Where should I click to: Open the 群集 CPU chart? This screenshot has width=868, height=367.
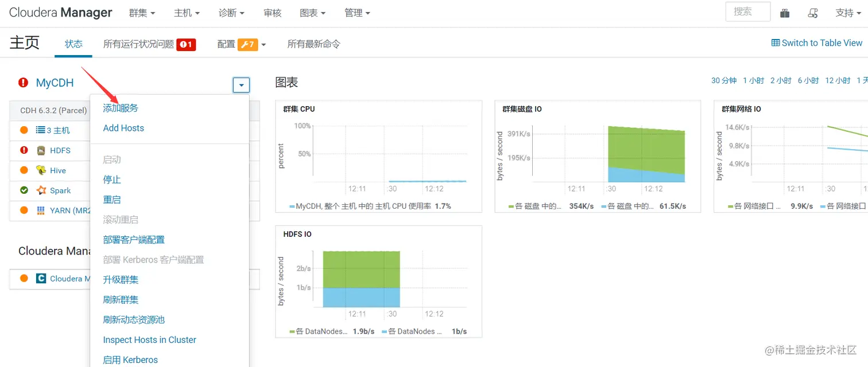click(379, 157)
